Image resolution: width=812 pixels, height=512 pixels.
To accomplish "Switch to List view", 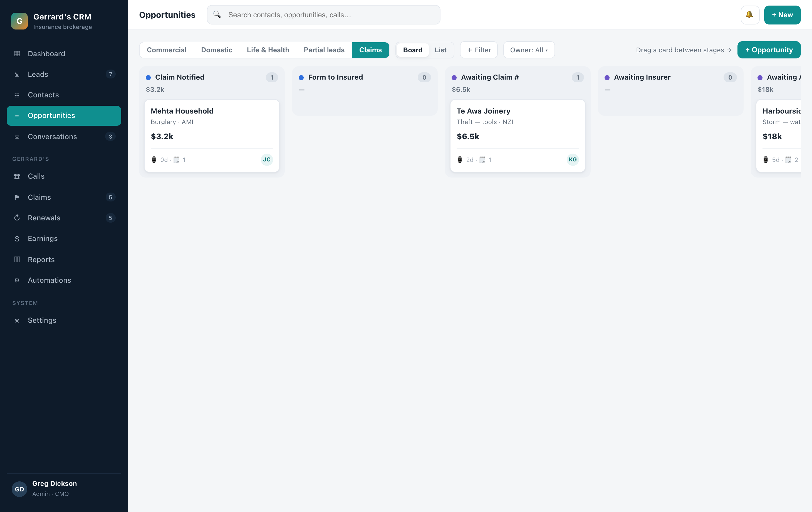I will [440, 50].
